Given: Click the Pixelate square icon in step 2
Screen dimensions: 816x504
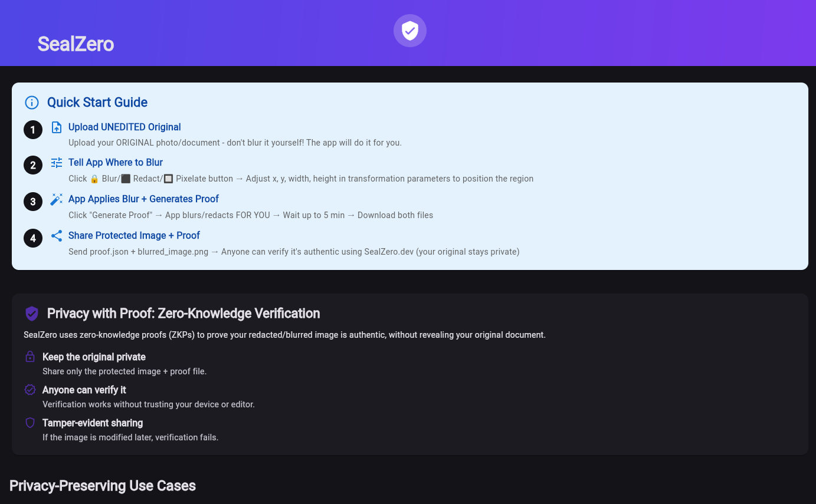Looking at the screenshot, I should click(x=168, y=179).
